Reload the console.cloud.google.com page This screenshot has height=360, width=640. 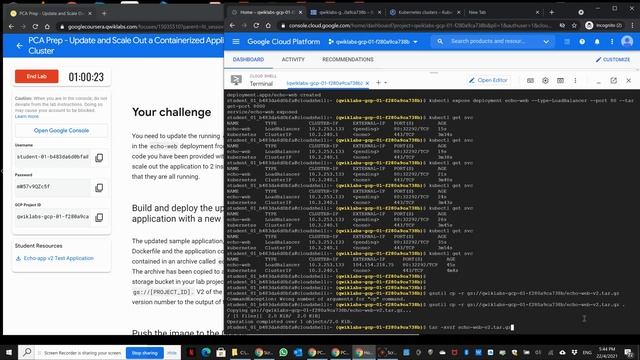click(256, 25)
